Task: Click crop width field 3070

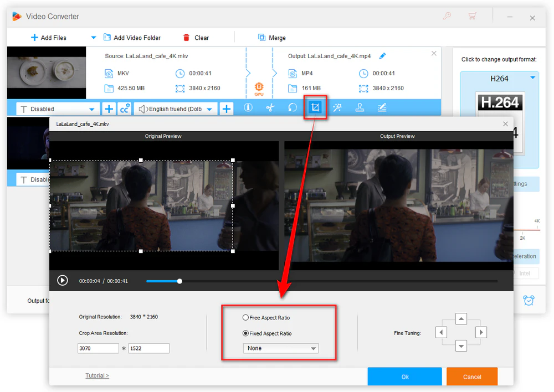Action: (x=98, y=348)
